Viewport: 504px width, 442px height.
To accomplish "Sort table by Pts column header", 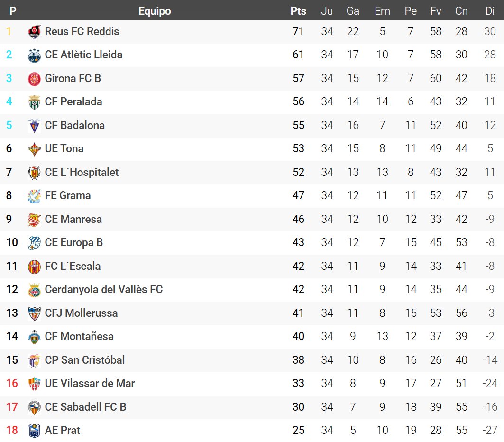I will pyautogui.click(x=298, y=11).
